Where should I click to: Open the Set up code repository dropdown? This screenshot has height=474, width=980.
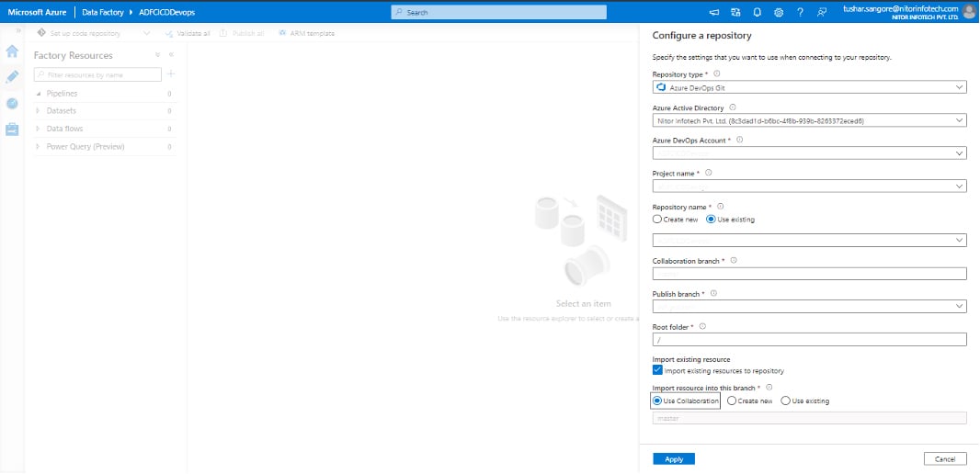(146, 33)
